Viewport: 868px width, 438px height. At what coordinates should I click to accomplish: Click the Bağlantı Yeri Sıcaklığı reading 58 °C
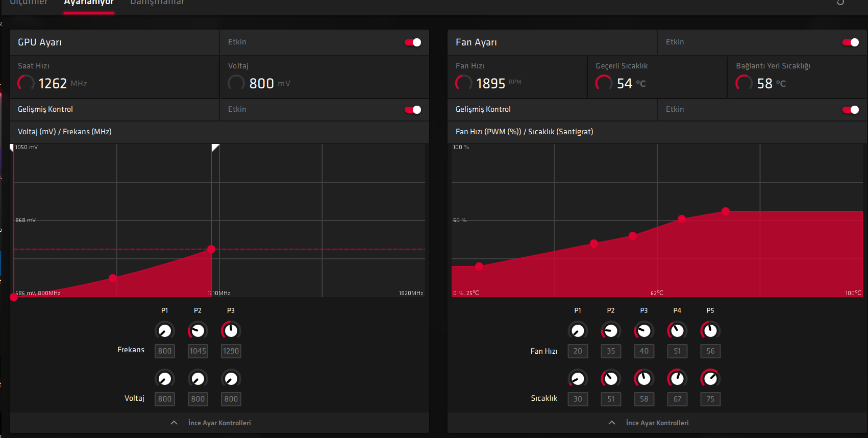coord(772,83)
